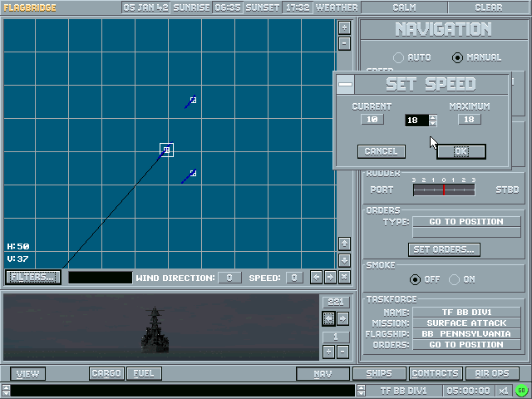The height and width of the screenshot is (399, 532).
Task: Turn smoke ON
Action: [x=455, y=279]
